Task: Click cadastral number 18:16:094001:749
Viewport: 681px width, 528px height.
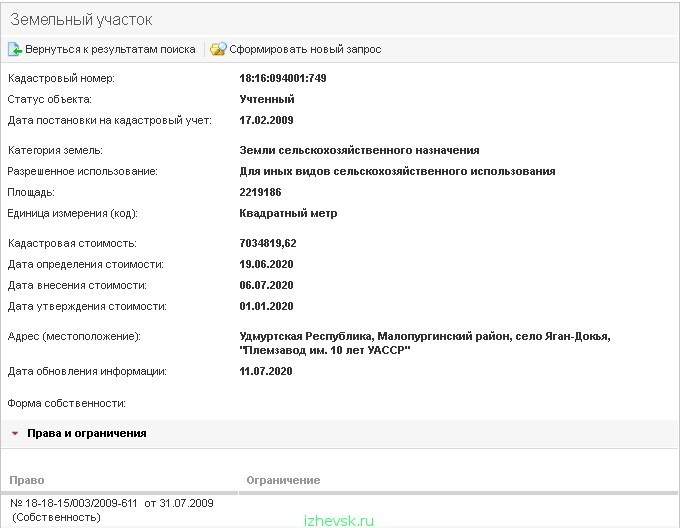Action: [283, 78]
